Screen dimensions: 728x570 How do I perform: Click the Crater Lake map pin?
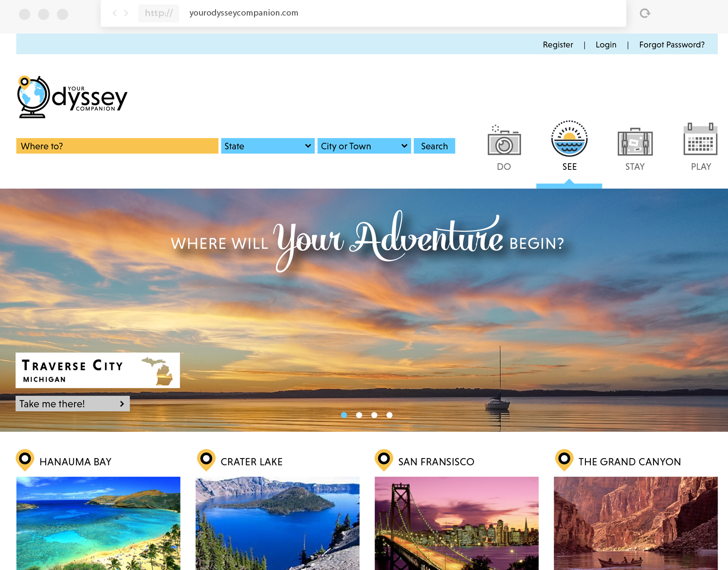pos(206,460)
